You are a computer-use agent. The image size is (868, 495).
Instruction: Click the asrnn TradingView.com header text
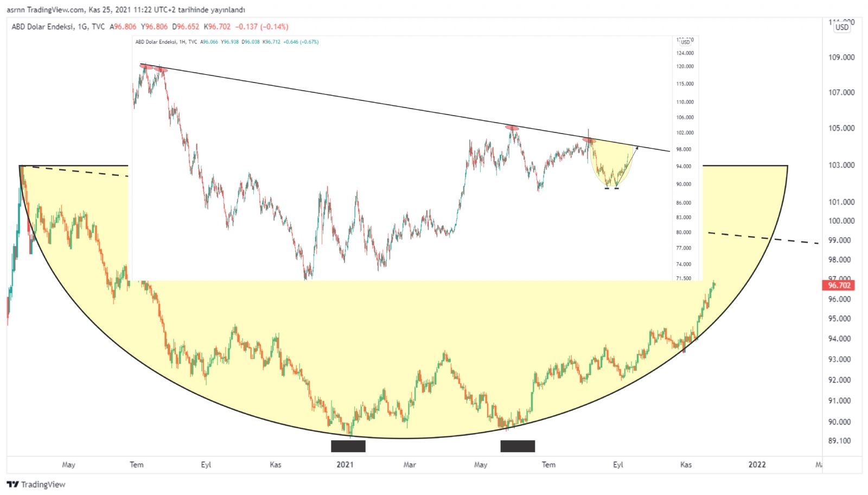(126, 10)
